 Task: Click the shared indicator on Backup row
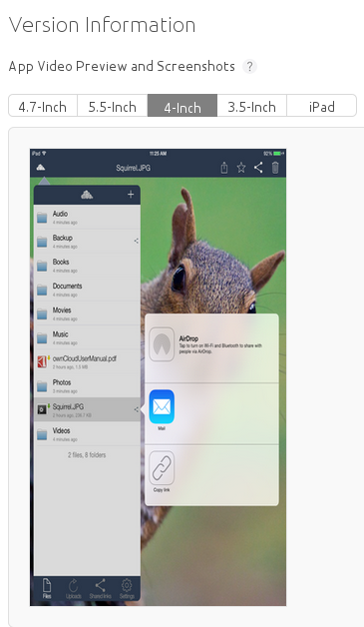(137, 241)
